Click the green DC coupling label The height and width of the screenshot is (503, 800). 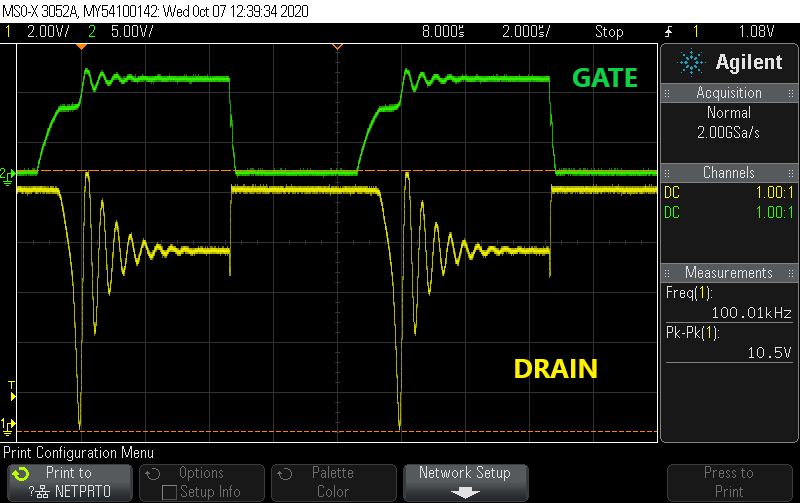pos(672,212)
